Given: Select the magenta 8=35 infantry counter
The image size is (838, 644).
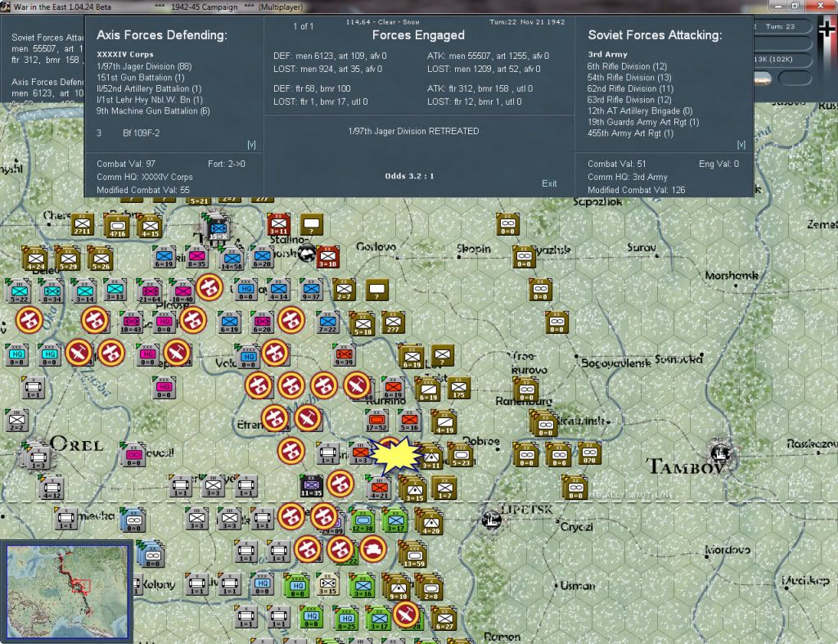Looking at the screenshot, I should 196,257.
